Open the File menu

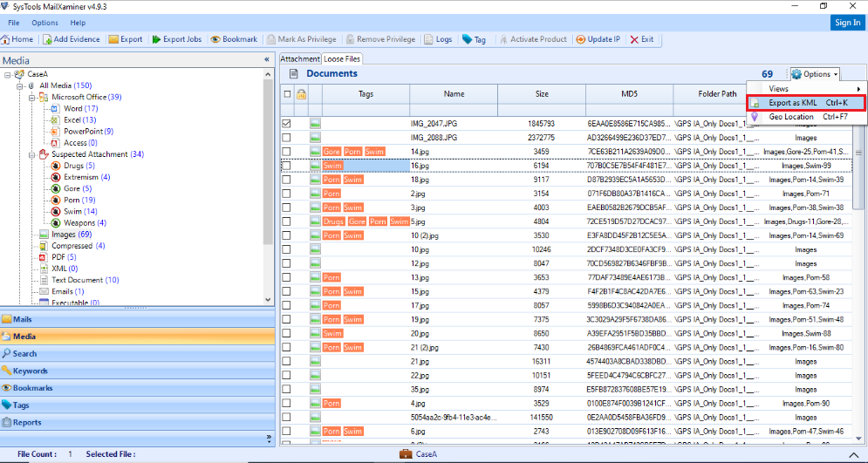tap(14, 23)
